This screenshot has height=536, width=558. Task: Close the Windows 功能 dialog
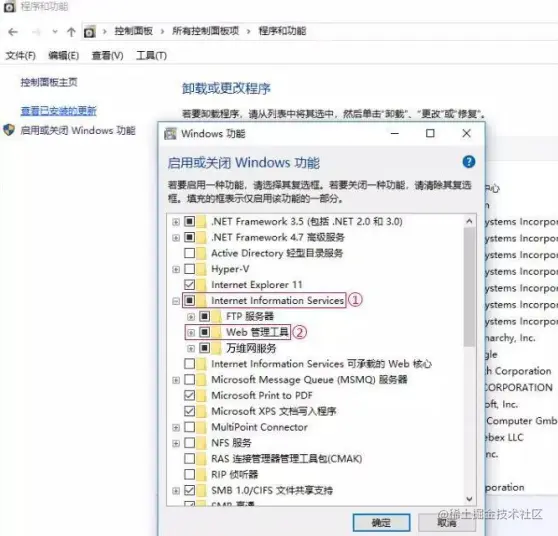tap(466, 133)
